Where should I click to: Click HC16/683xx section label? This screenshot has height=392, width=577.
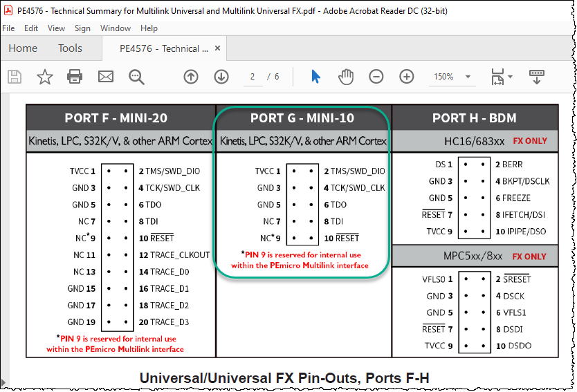tap(474, 141)
